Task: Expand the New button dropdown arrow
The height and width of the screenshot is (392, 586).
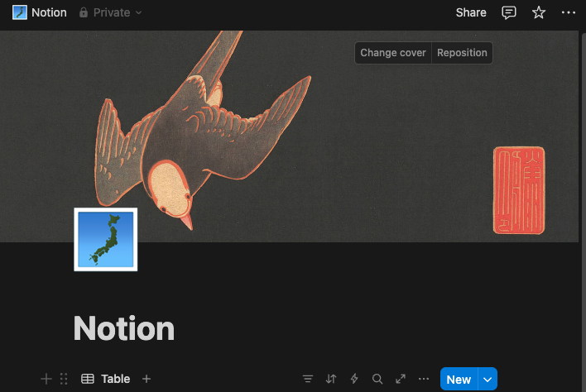Action: pos(488,380)
